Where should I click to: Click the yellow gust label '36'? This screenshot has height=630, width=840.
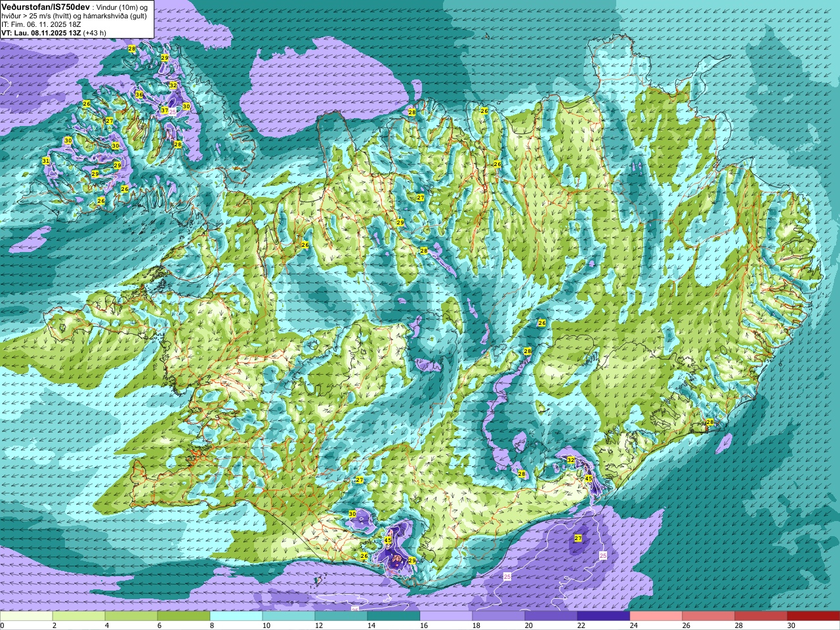tap(138, 94)
